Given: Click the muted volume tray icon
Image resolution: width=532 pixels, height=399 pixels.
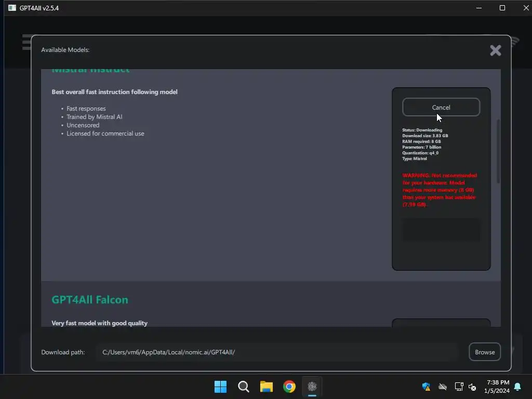Looking at the screenshot, I should pyautogui.click(x=472, y=387).
